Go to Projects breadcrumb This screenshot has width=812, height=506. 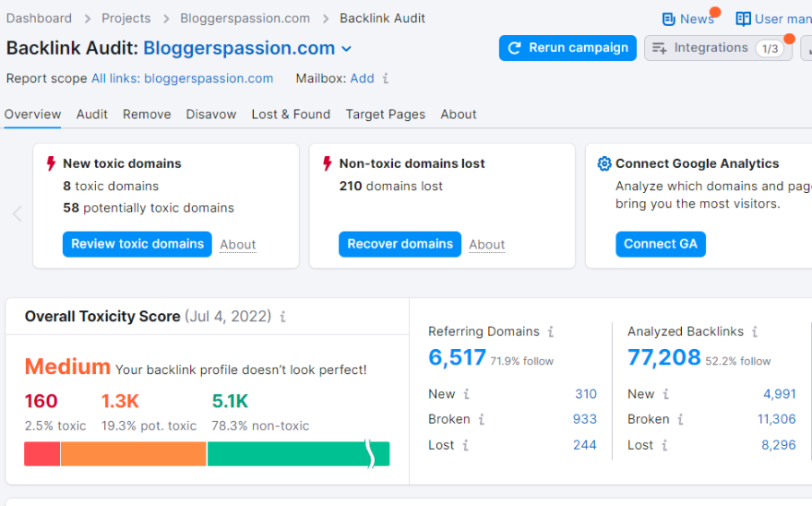125,18
